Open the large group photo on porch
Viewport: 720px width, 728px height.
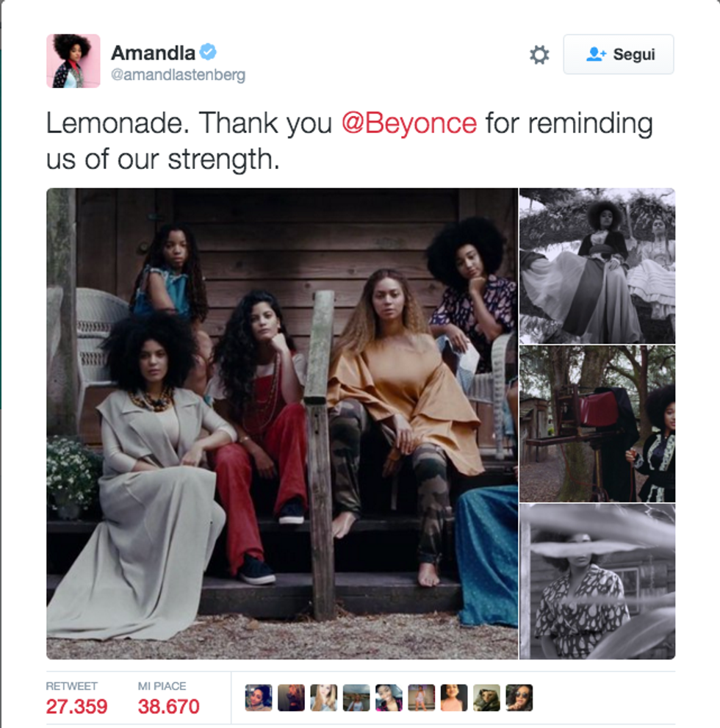point(282,423)
